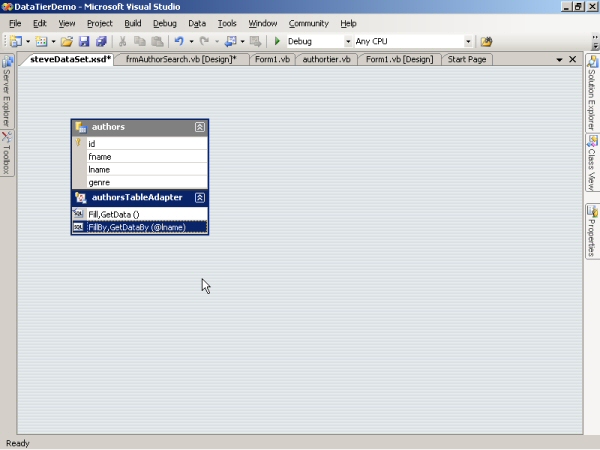Switch to the authortier.vb tab
The width and height of the screenshot is (600, 450).
pos(326,59)
